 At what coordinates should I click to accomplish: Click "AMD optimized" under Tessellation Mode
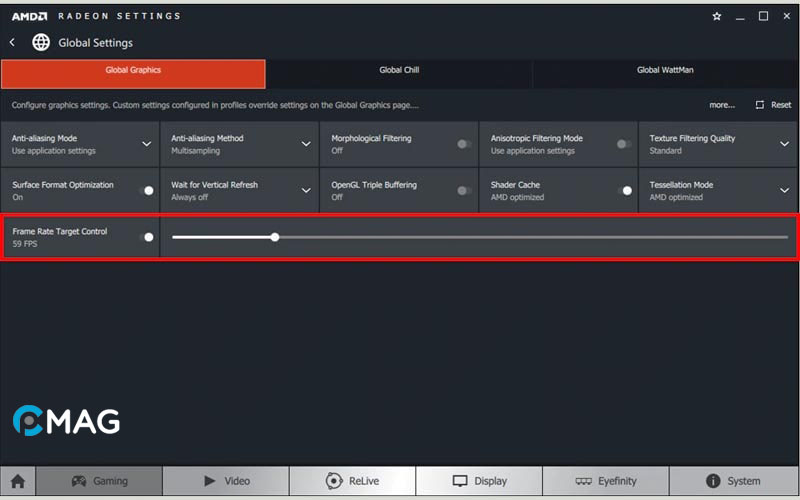point(676,197)
